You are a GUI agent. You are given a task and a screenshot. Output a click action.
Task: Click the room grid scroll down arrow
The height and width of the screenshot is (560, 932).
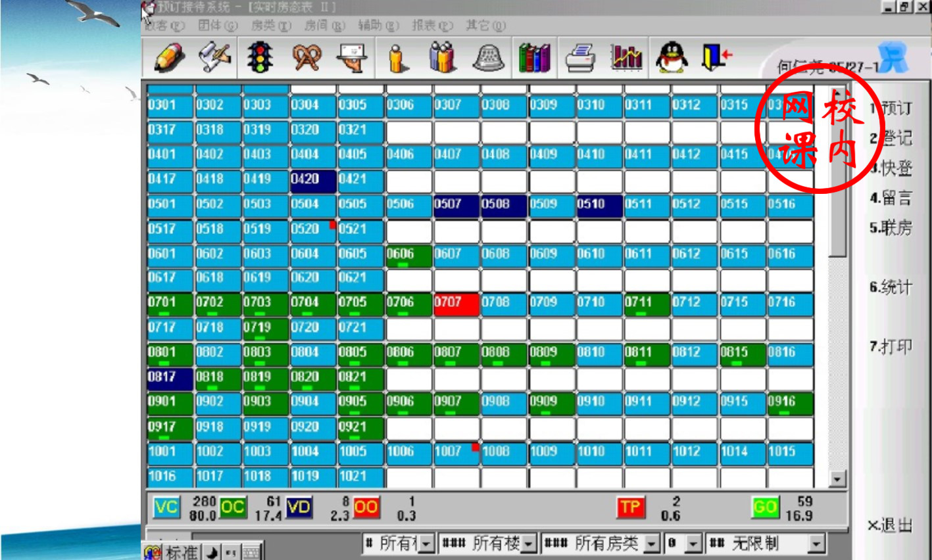click(837, 479)
